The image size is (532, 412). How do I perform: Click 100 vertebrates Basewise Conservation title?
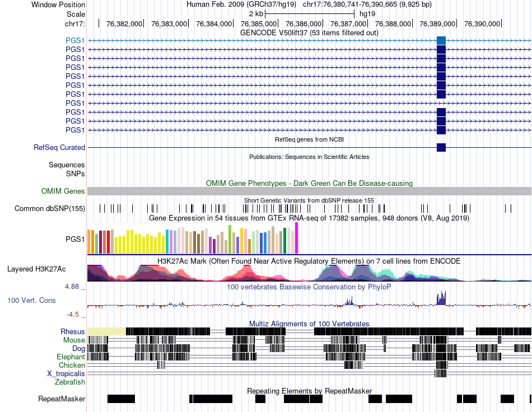click(x=309, y=287)
